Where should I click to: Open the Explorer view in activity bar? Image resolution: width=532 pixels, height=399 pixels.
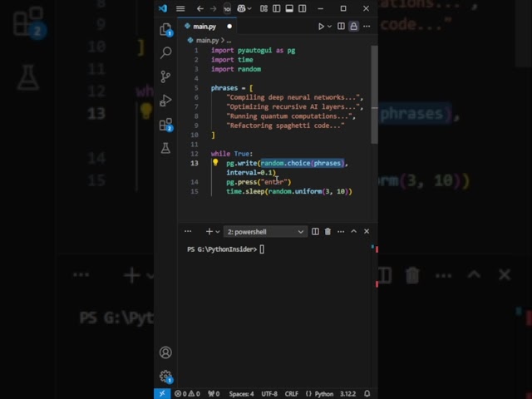point(165,30)
